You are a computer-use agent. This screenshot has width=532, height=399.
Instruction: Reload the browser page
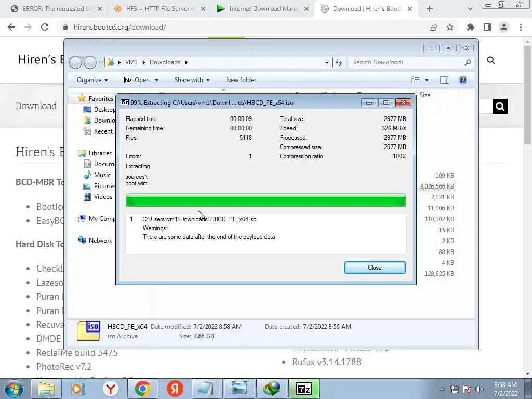(45, 27)
